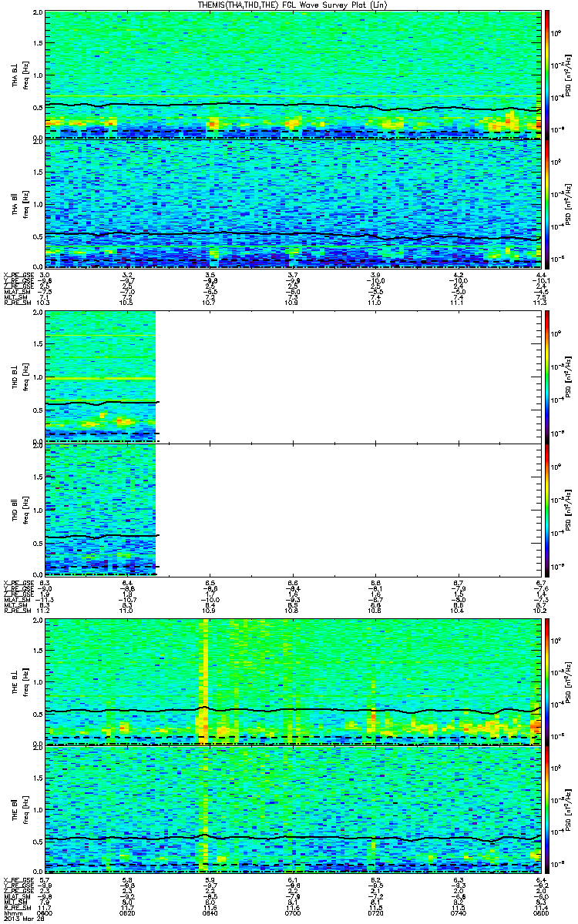Click the color bar beside THD BII panel
This screenshot has height=924, width=578.
tap(549, 509)
